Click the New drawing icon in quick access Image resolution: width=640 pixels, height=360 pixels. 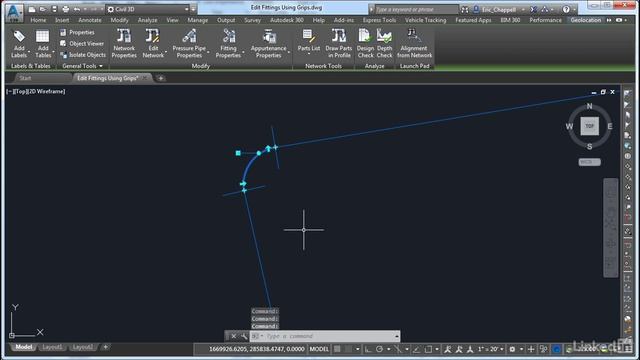coord(32,9)
